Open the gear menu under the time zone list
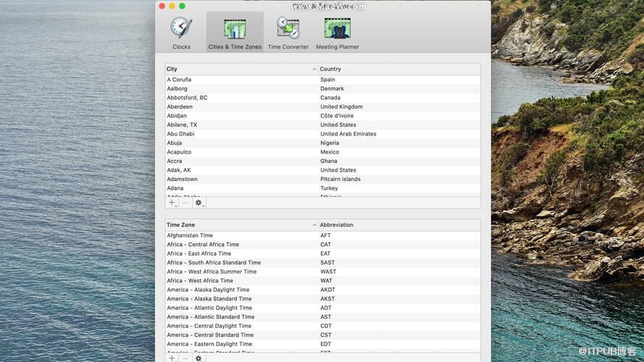 (x=198, y=358)
